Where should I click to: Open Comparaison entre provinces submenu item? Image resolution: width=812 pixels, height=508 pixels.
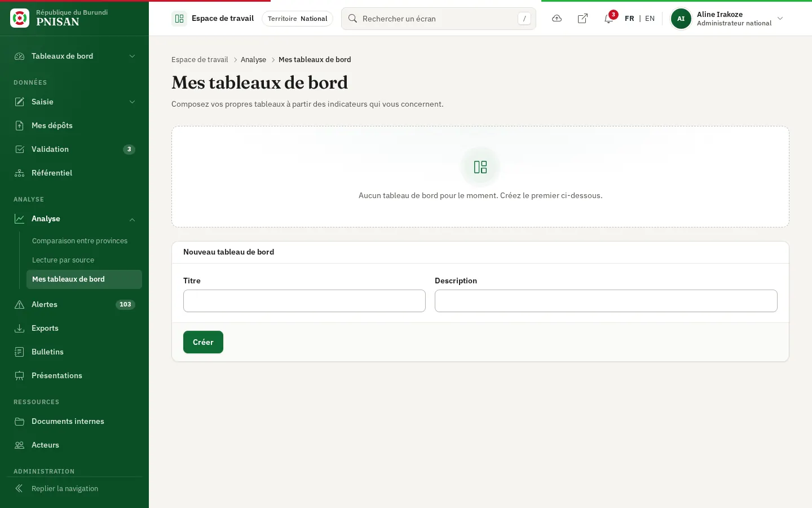click(84, 240)
